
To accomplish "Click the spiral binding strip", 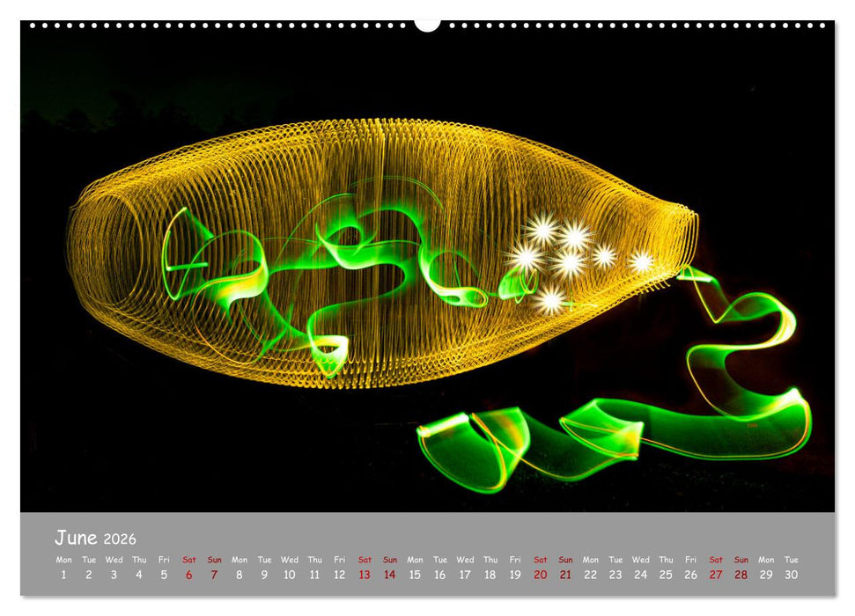I will click(x=220, y=26).
